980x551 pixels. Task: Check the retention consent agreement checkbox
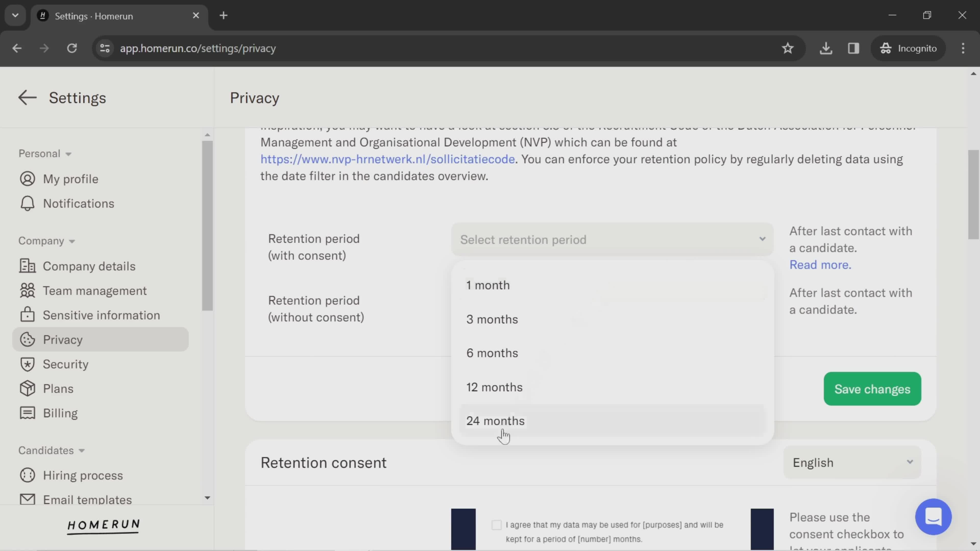[x=496, y=525]
